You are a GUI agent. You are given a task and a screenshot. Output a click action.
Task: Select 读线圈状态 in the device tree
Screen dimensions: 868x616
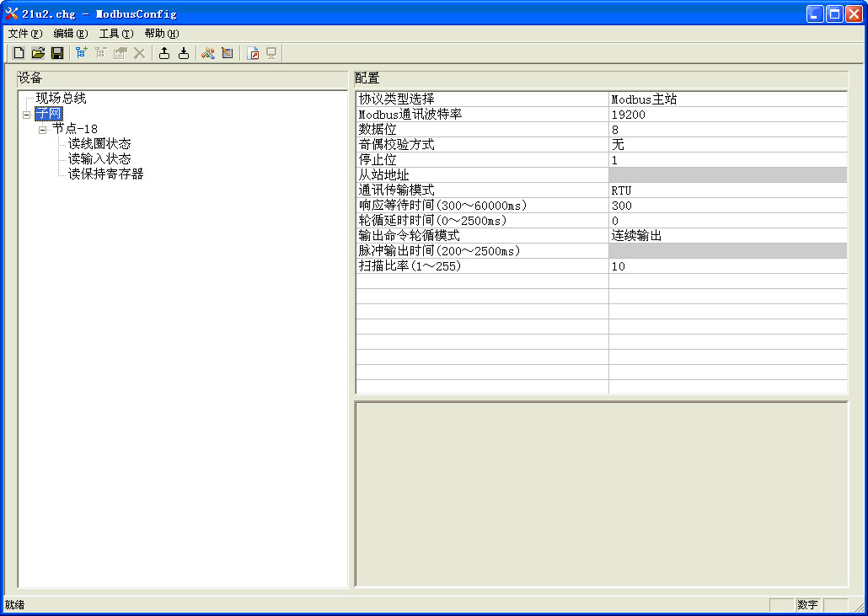coord(99,144)
